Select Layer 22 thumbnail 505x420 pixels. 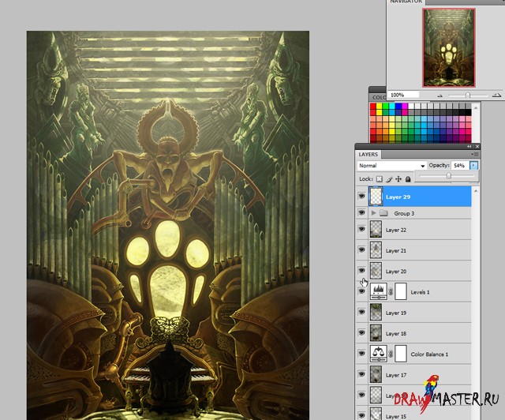(376, 229)
